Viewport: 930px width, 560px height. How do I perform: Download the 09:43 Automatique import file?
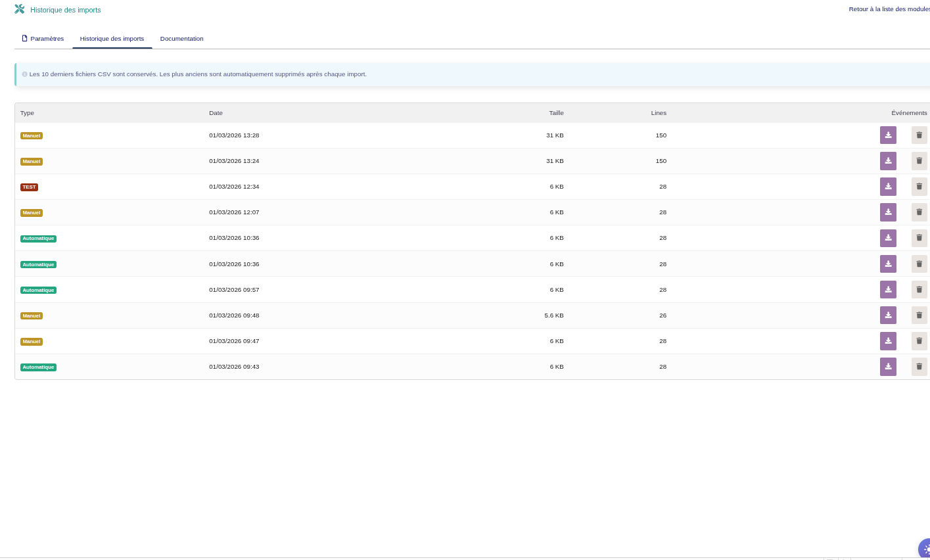point(888,367)
